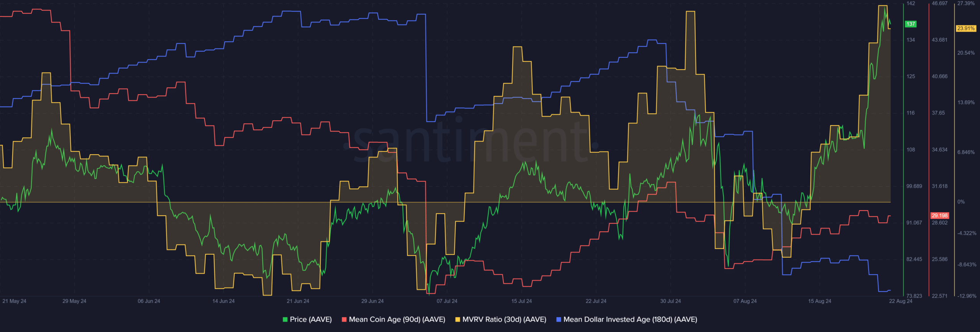Click the yellow 23.91% MVRV badge

pos(966,28)
